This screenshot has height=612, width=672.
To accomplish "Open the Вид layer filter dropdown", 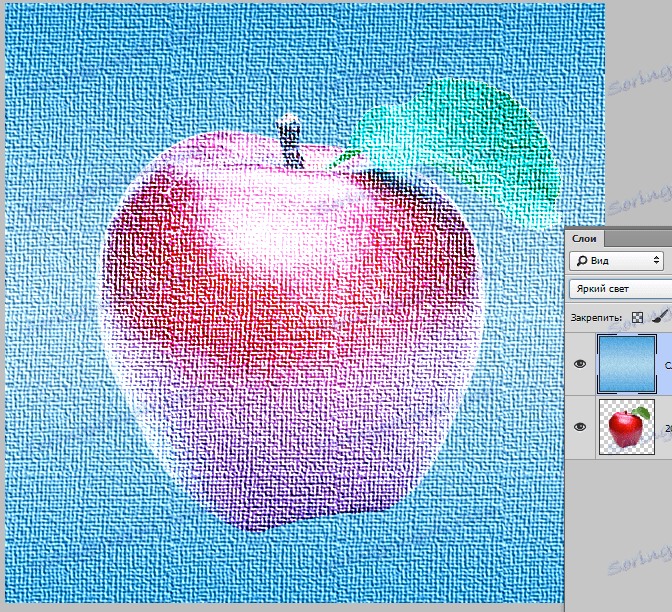I will click(617, 261).
